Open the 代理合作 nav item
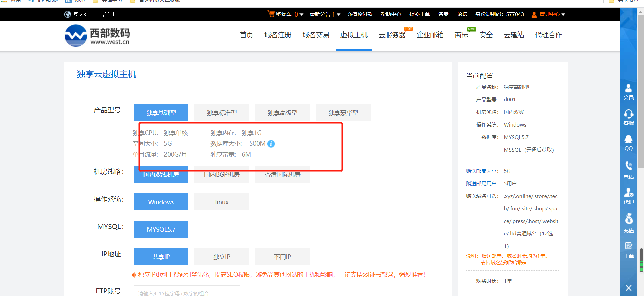Viewport: 644px width, 296px height. [x=548, y=35]
